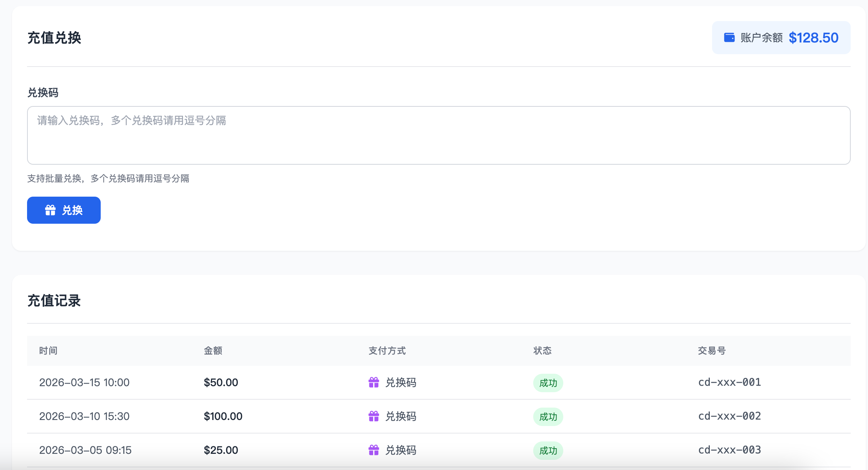Select the 交易号 column header
Viewport: 868px width, 470px height.
point(712,351)
